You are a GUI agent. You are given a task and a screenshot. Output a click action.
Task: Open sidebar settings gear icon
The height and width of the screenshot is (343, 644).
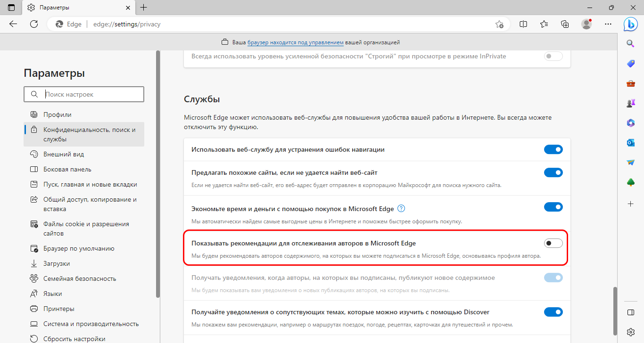click(x=631, y=332)
